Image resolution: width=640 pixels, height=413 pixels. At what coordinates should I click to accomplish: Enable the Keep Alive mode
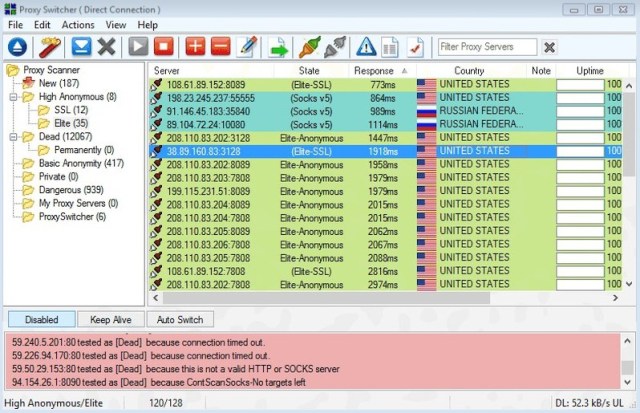(110, 320)
